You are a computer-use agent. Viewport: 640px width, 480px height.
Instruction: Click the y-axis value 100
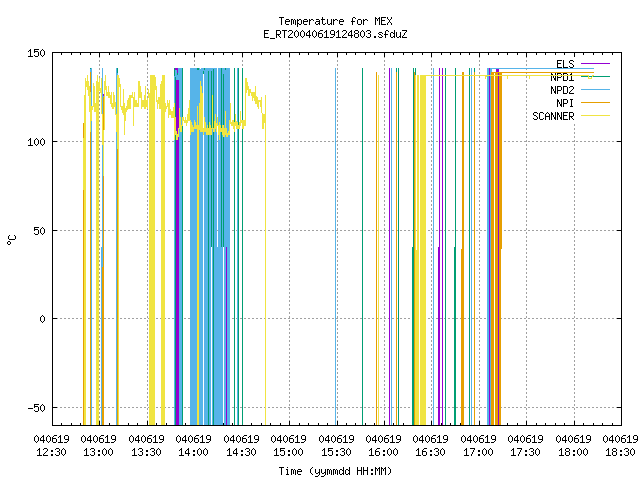click(x=36, y=142)
